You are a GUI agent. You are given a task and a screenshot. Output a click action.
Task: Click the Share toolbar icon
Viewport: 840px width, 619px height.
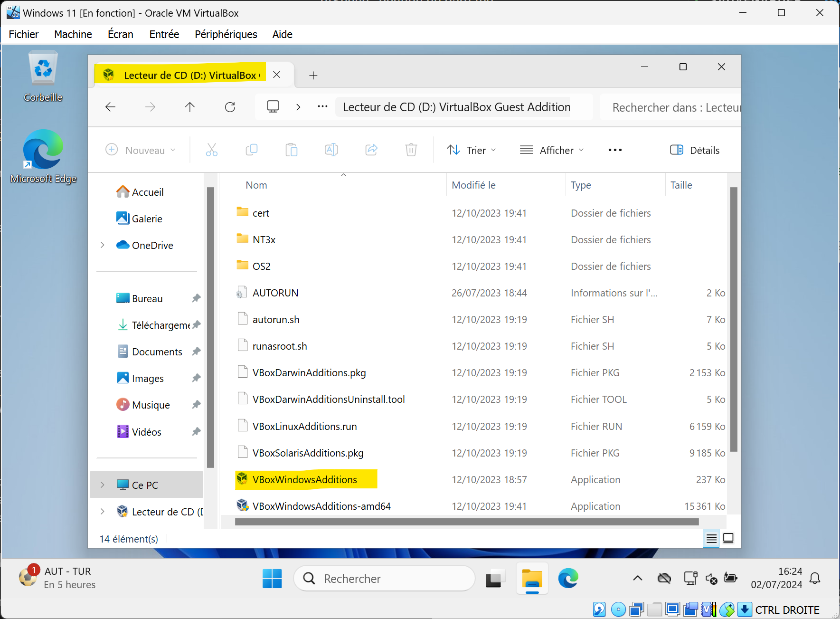tap(371, 150)
